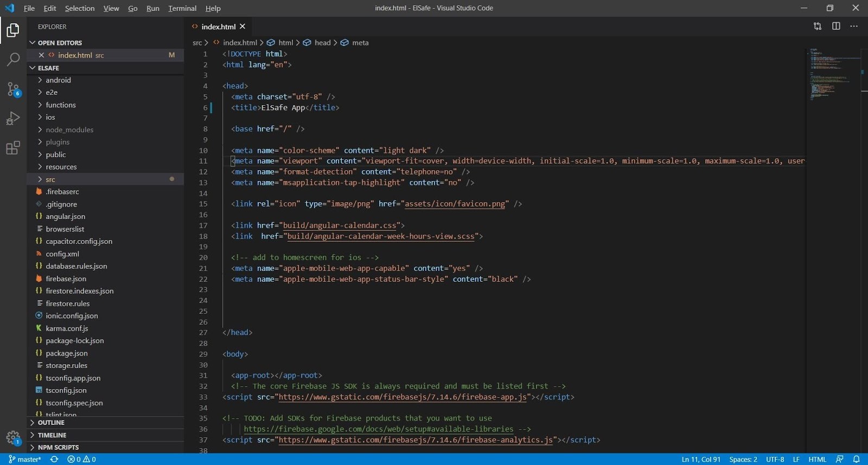Expand the src folder in explorer
Screen dimensions: 868x465
click(x=50, y=179)
